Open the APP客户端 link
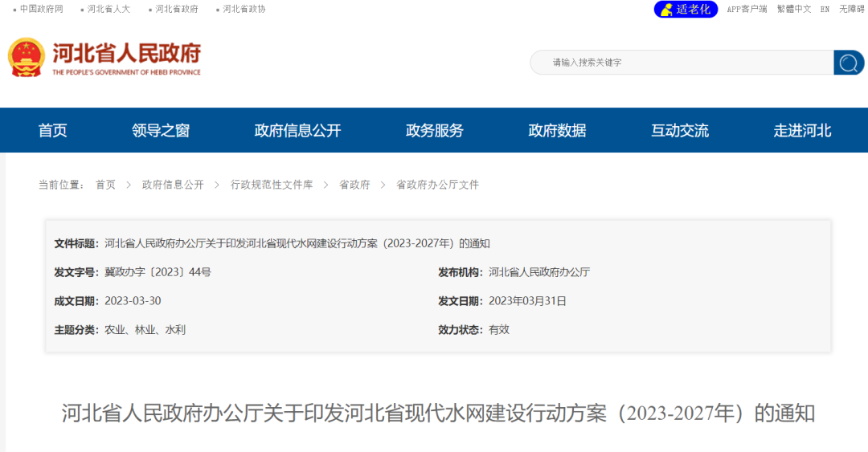Image resolution: width=868 pixels, height=452 pixels. [747, 9]
